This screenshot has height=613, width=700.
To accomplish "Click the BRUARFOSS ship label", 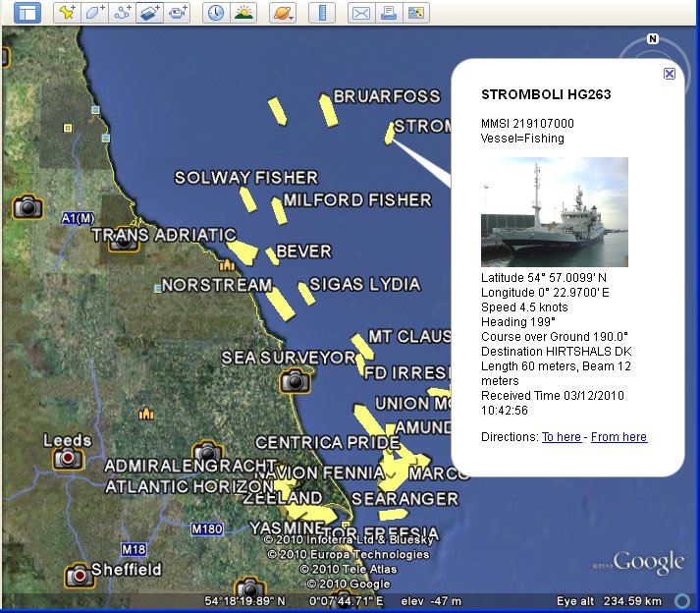I will tap(387, 96).
